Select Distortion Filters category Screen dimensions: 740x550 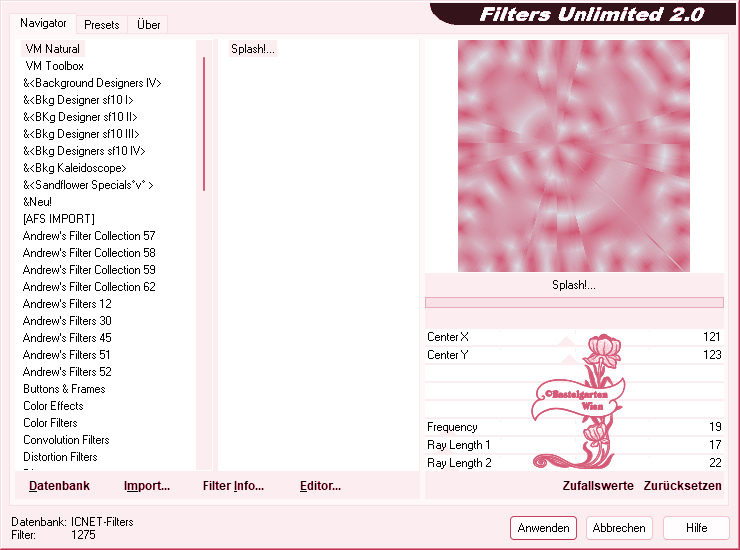click(60, 457)
